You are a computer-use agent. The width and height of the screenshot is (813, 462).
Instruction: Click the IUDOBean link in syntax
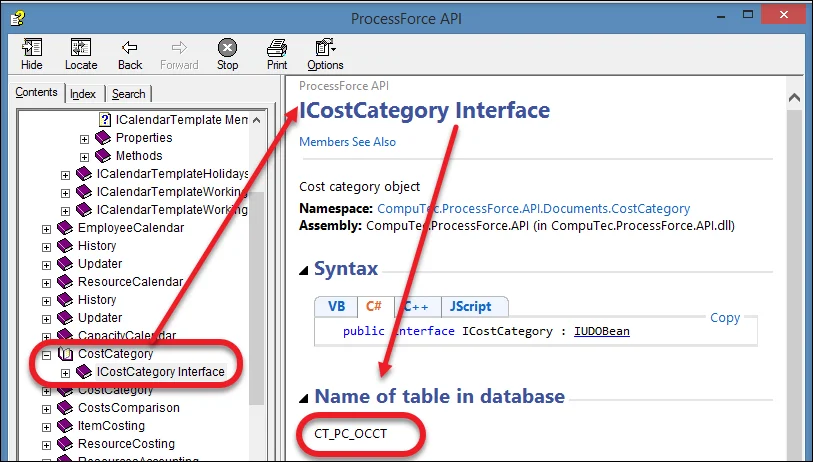tap(601, 331)
